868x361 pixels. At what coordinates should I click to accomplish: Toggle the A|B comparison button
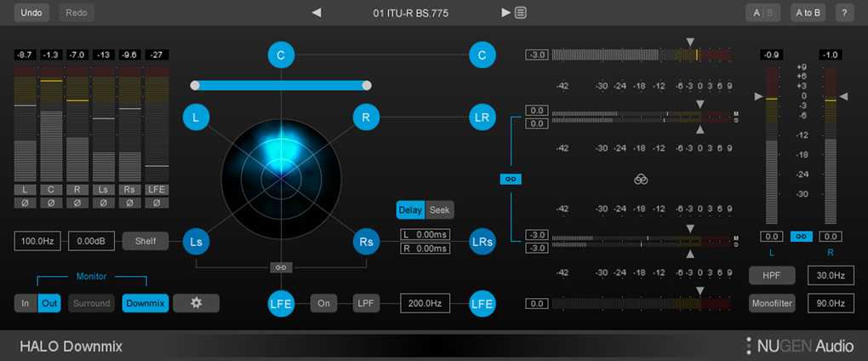click(763, 13)
